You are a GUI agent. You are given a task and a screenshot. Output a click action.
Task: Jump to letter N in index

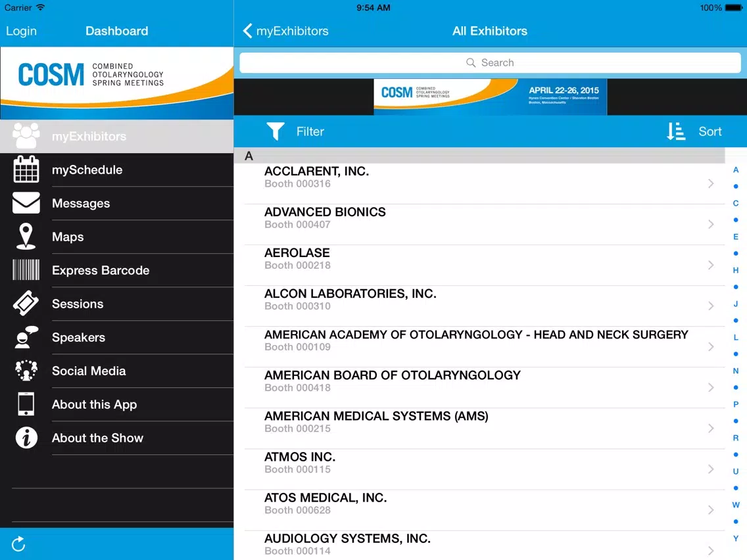(x=736, y=371)
